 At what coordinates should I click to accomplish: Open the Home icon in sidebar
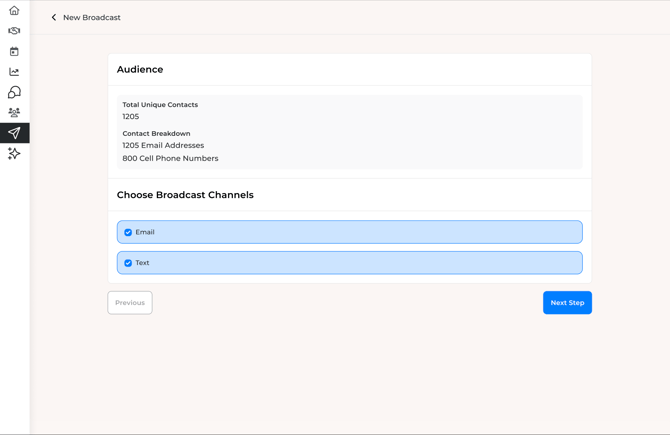click(14, 10)
